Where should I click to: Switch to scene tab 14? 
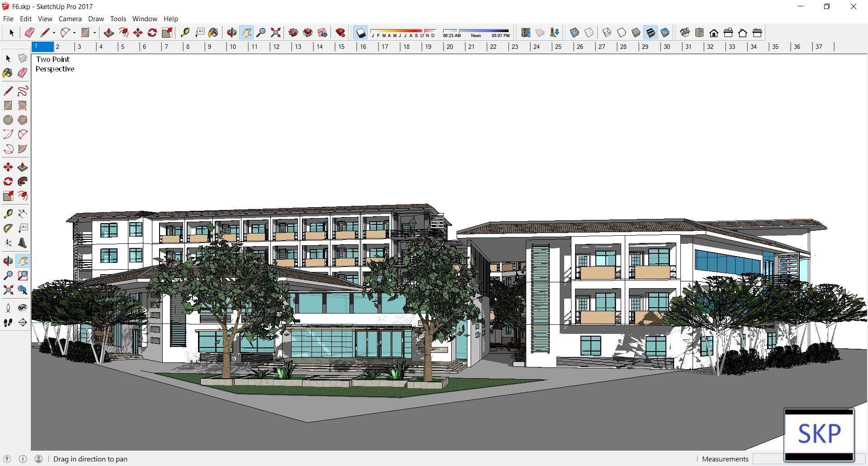(320, 46)
